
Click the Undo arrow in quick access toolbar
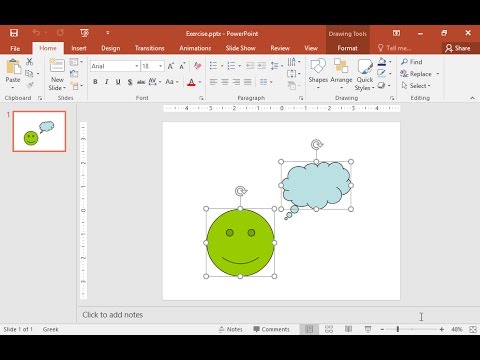point(36,33)
